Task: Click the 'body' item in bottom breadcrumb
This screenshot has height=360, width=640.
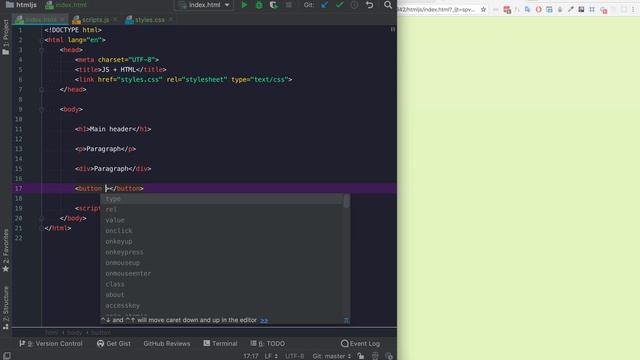Action: pyautogui.click(x=74, y=333)
